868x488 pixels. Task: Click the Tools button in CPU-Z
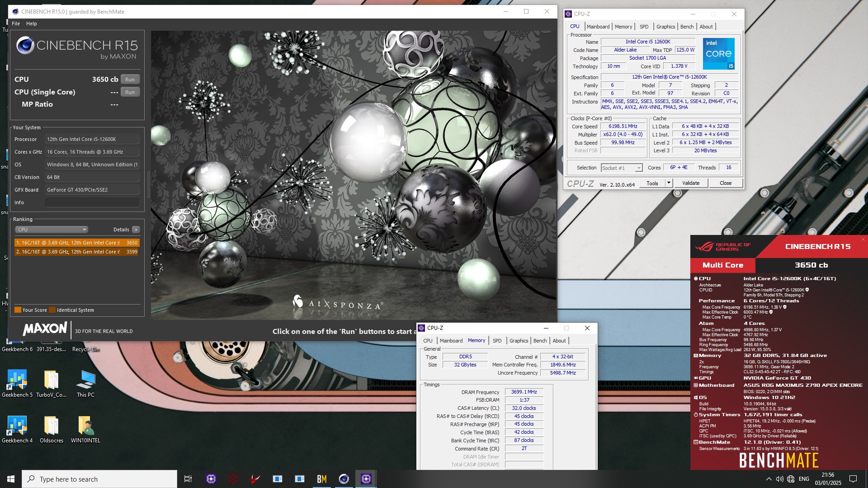[652, 183]
